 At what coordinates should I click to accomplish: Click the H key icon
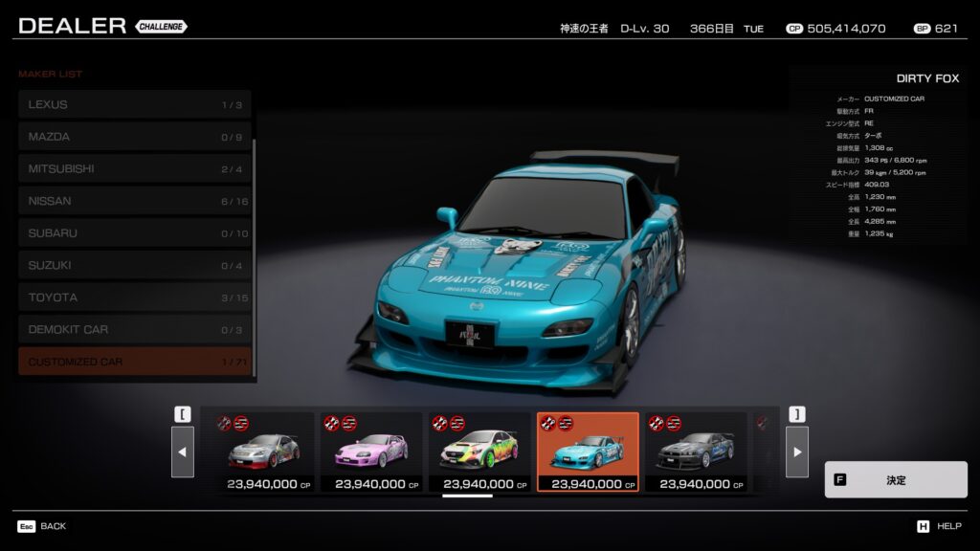click(924, 527)
